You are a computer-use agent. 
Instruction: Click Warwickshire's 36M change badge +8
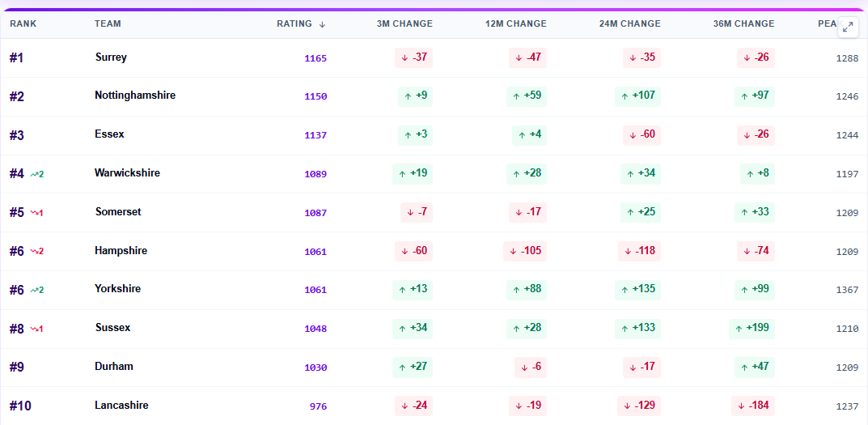coord(757,174)
